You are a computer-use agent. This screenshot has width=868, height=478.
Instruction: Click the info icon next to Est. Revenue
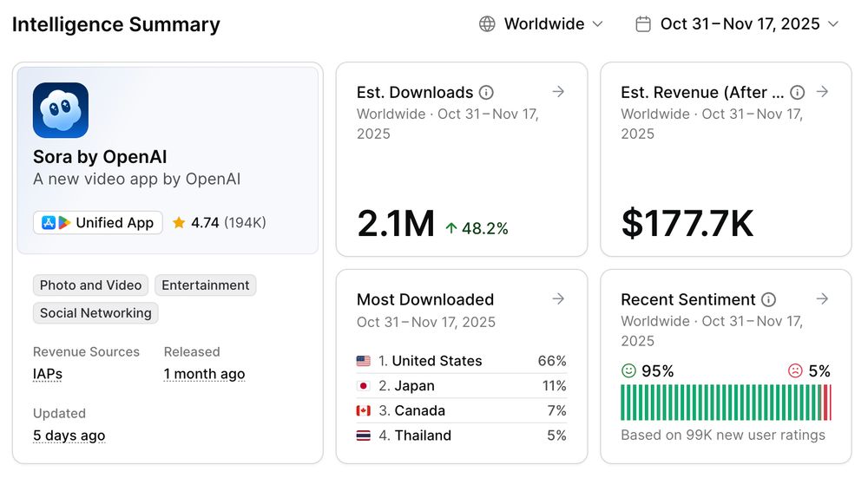(x=798, y=93)
